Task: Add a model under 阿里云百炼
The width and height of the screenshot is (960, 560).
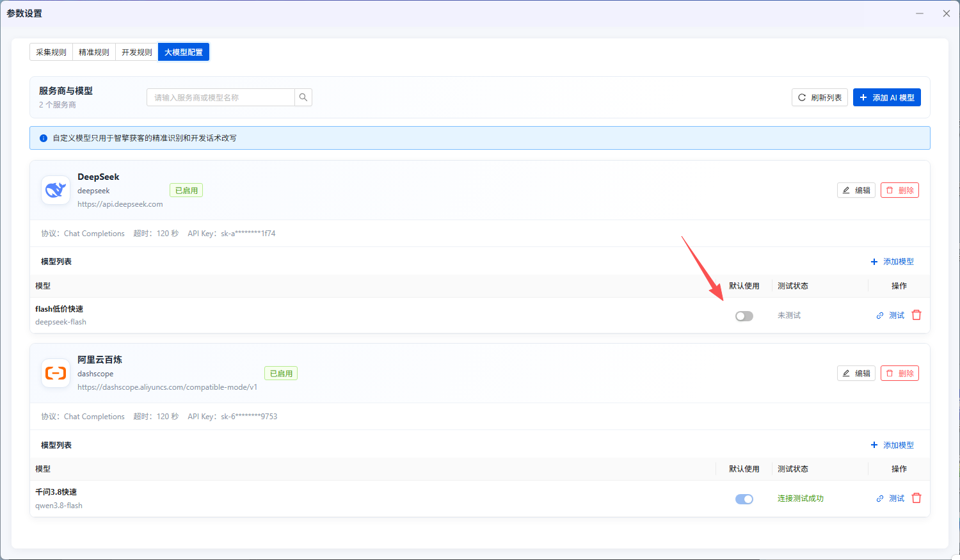Action: coord(892,445)
